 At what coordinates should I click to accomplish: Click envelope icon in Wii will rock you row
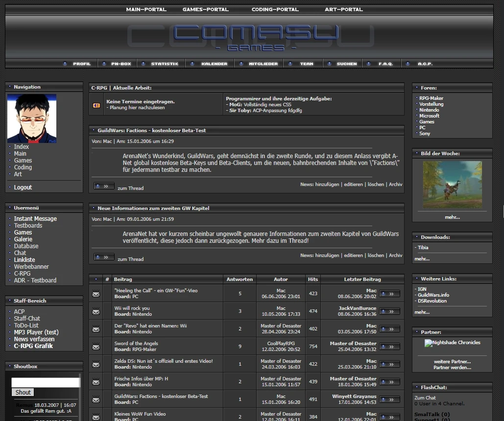tap(96, 311)
